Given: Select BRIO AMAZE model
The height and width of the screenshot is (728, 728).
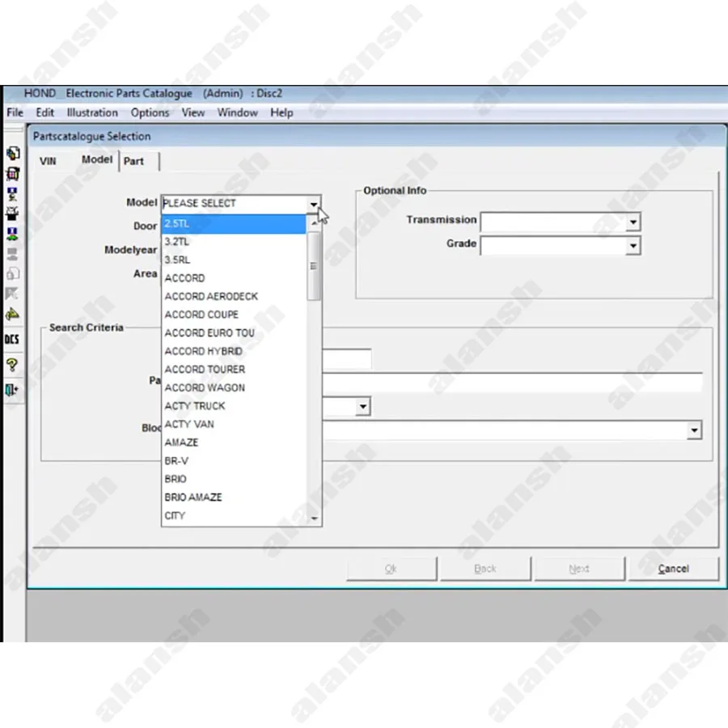Looking at the screenshot, I should [234, 497].
